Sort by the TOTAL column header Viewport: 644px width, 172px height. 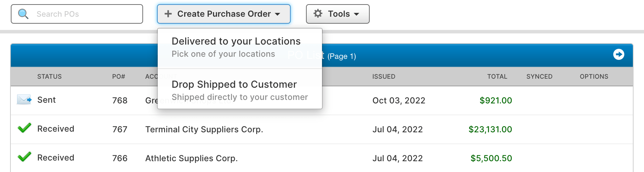[497, 77]
